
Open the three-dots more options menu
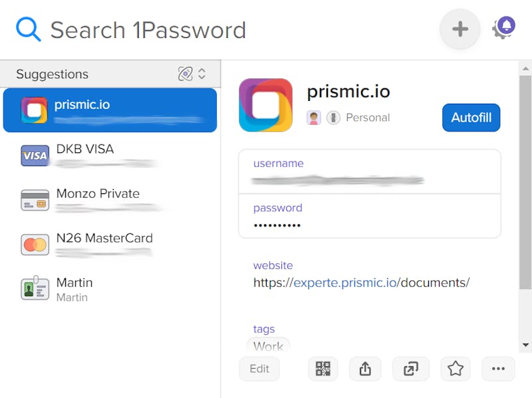click(498, 369)
